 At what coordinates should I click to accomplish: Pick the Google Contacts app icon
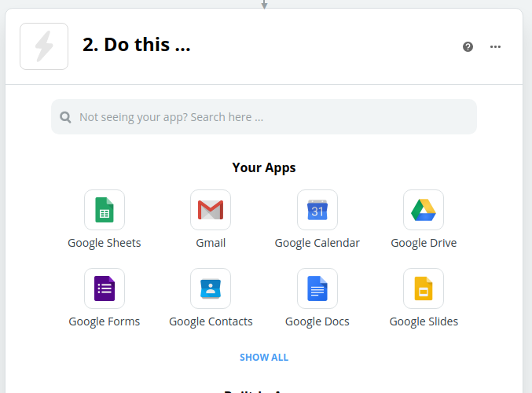click(211, 288)
